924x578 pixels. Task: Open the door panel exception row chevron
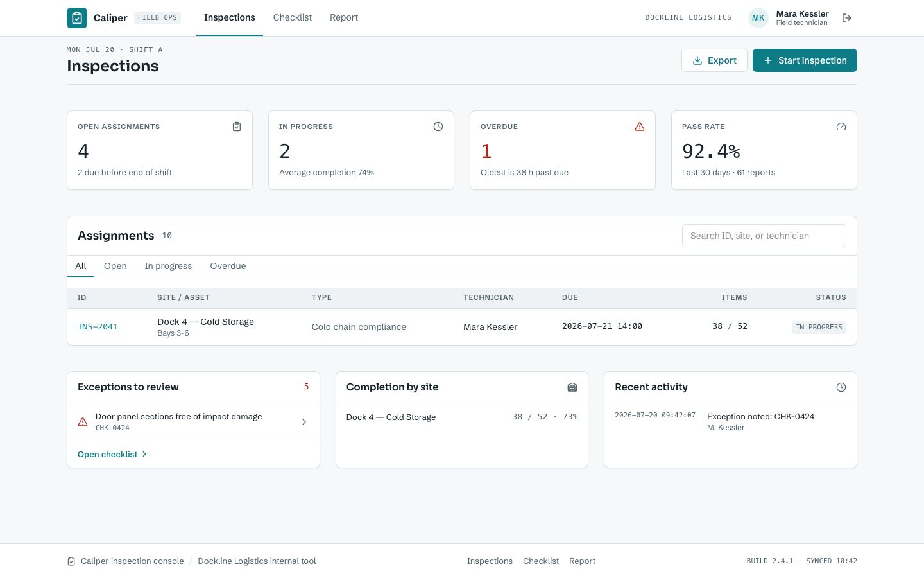pos(304,422)
